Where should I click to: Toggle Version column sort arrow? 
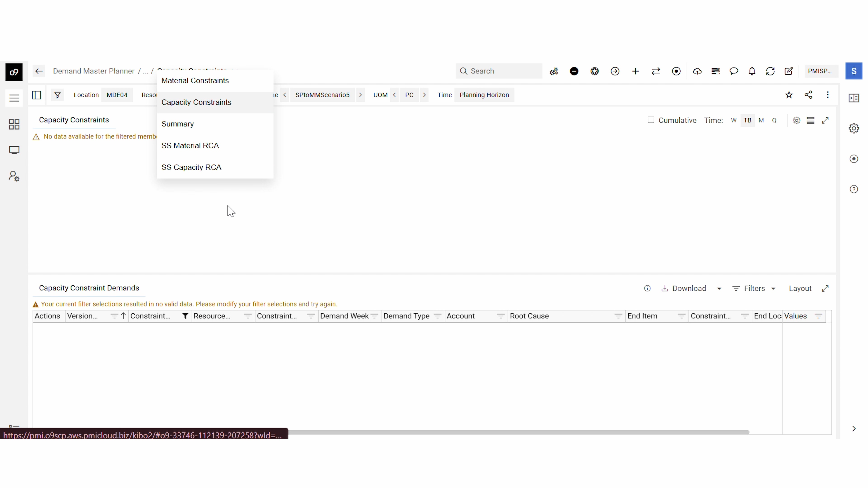(123, 316)
